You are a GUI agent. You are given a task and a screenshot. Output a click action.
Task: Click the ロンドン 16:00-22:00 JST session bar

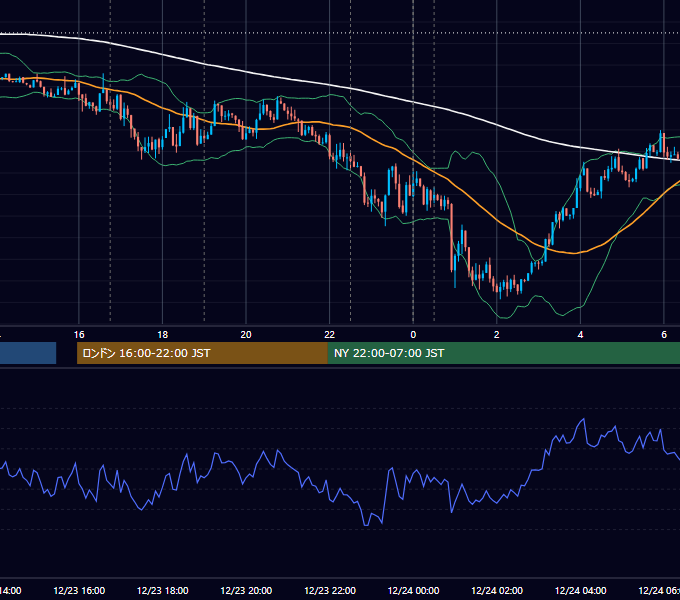[202, 353]
